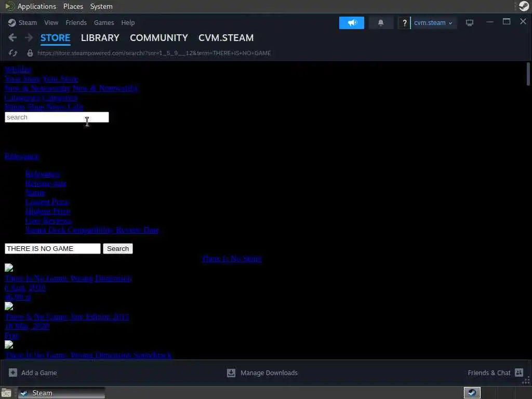Click broken thumbnail above Wrong Dimension title
Screen dimensions: 532x399
pyautogui.click(x=9, y=268)
